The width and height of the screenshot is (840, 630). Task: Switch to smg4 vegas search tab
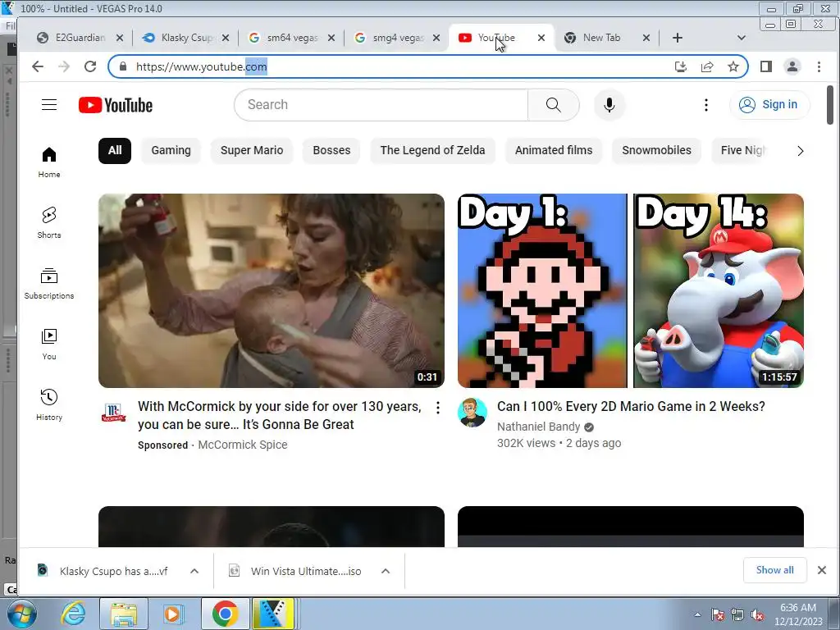[398, 38]
